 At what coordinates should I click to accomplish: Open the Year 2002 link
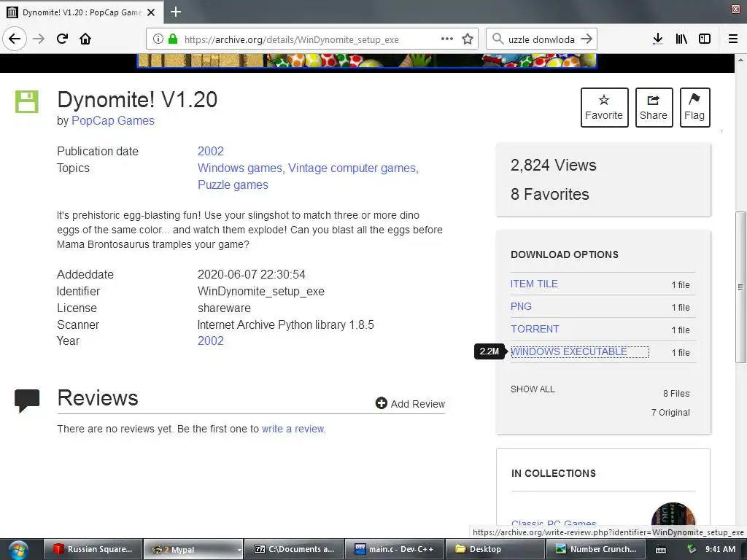pos(211,341)
